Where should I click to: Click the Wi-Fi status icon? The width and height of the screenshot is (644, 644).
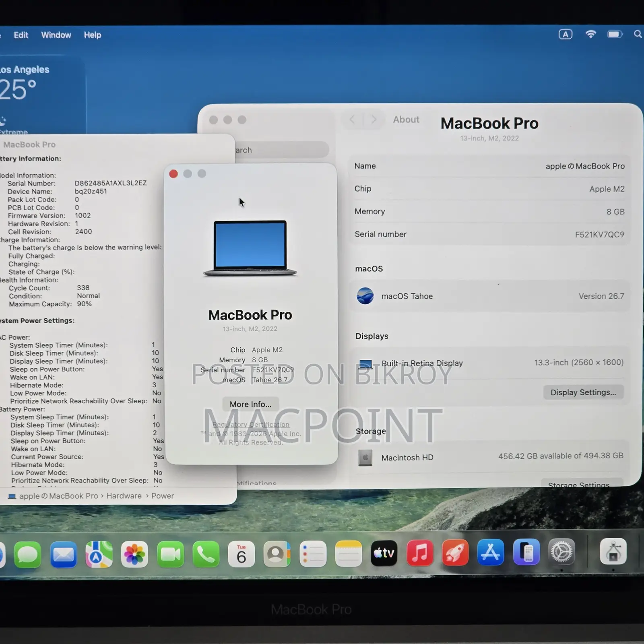click(x=590, y=34)
